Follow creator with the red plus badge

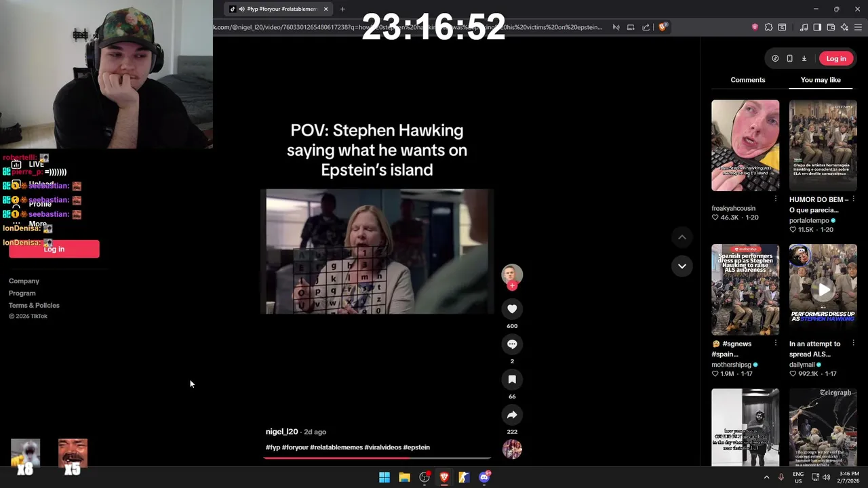coord(512,286)
